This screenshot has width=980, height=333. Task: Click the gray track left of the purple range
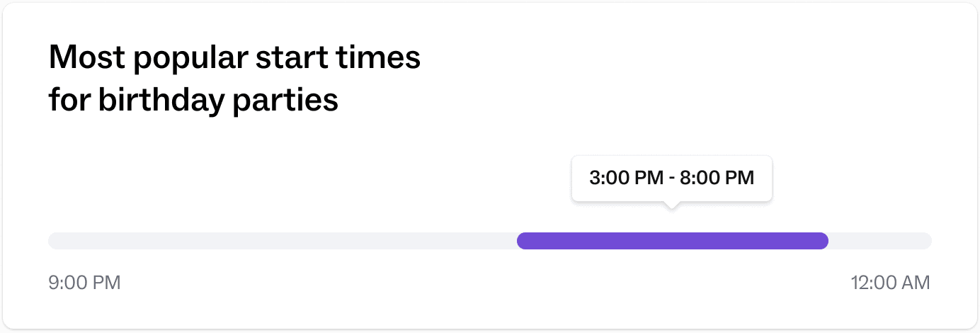pyautogui.click(x=283, y=241)
